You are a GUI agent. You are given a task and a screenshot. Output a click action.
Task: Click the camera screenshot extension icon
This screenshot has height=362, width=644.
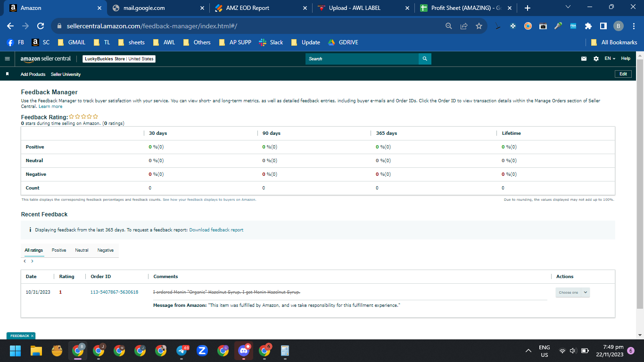[543, 26]
